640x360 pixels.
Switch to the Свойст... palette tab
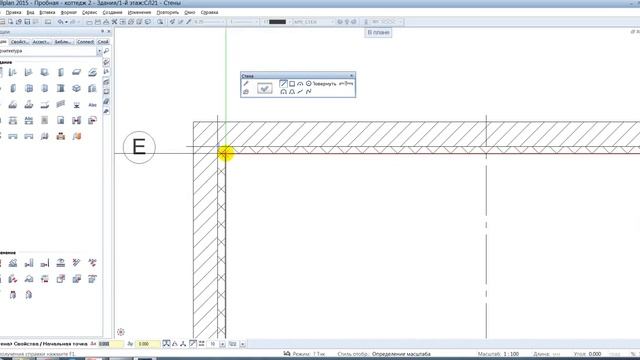coord(19,42)
